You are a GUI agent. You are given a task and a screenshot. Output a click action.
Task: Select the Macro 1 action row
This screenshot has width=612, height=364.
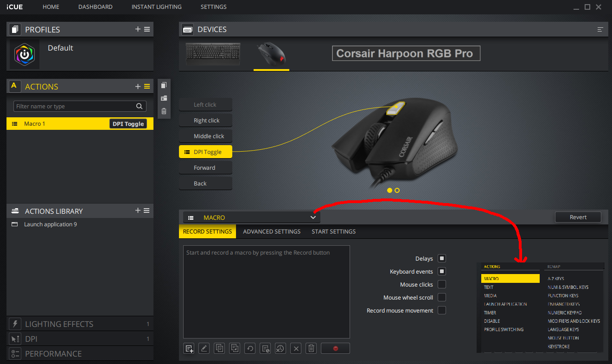pos(80,124)
